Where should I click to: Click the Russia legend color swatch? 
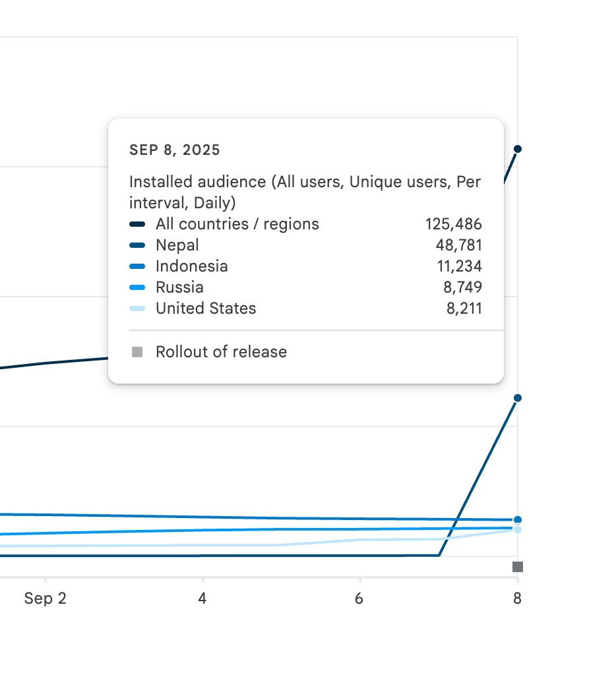[x=137, y=288]
